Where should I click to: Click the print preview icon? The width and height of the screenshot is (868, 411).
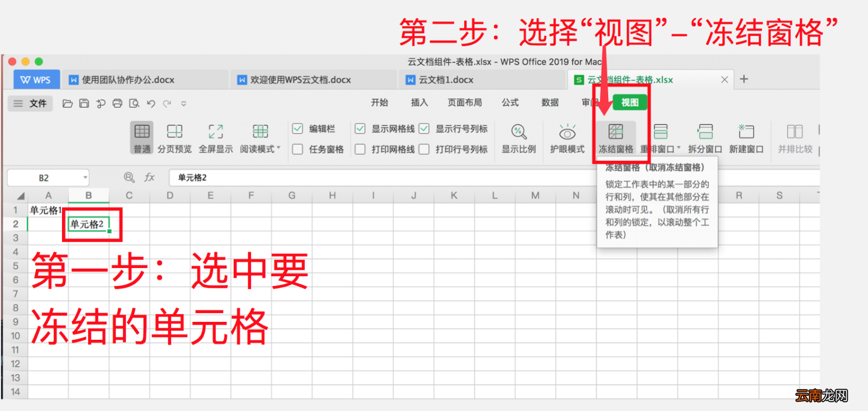[x=134, y=103]
